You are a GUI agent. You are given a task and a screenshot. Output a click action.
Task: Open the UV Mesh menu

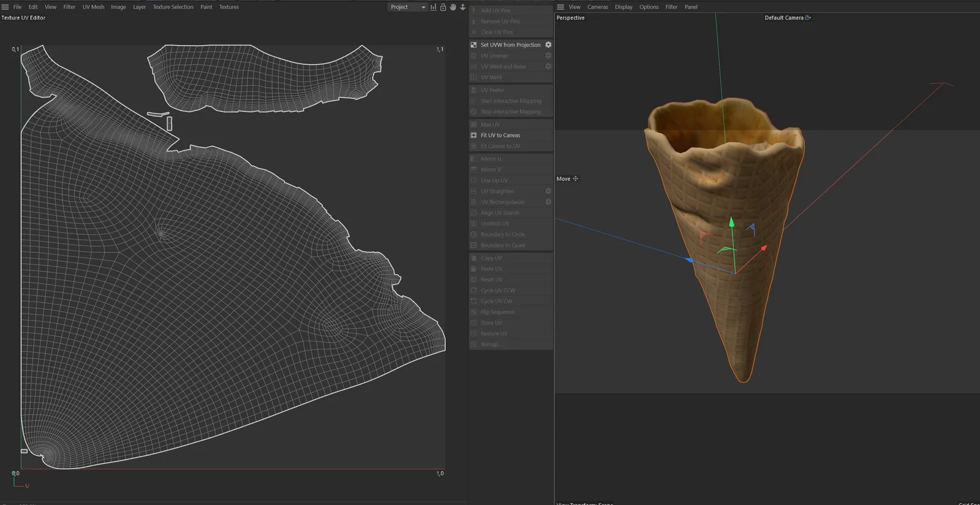click(93, 7)
